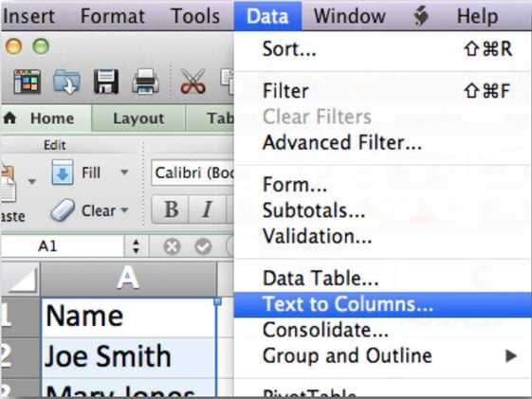
Task: Select Consolidate... menu entry
Action: point(383,330)
